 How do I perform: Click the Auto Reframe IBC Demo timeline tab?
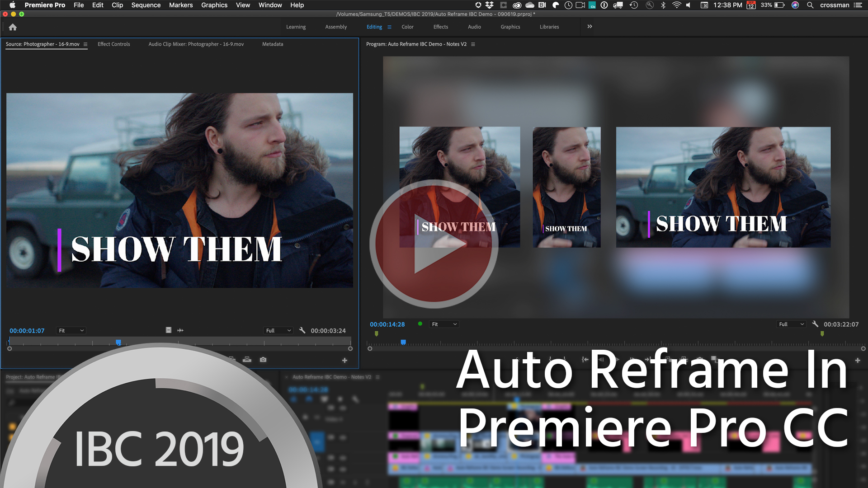click(x=331, y=377)
